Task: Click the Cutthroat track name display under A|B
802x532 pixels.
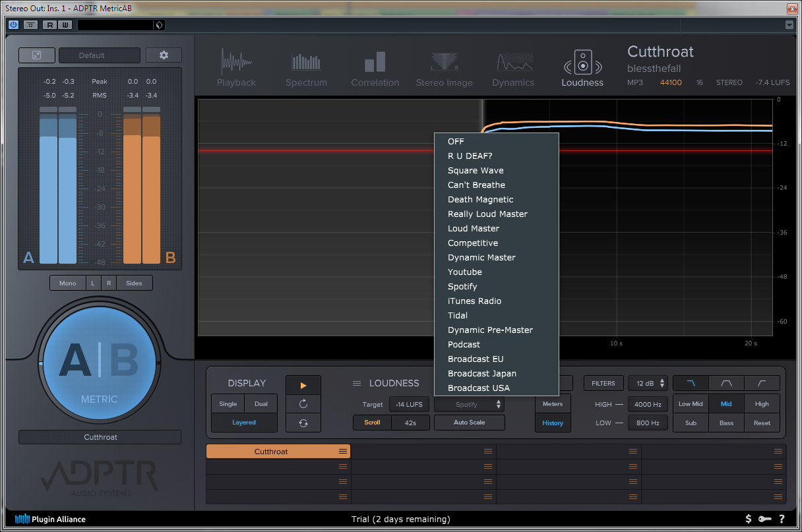Action: pos(100,437)
